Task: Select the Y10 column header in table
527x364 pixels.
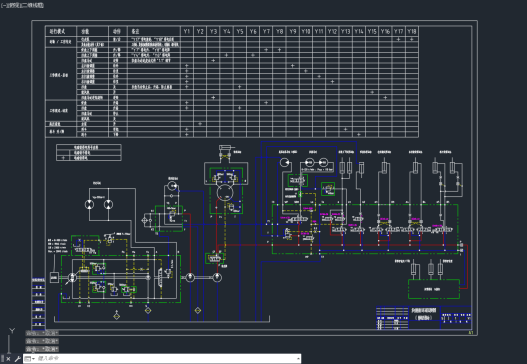Action: click(x=306, y=31)
